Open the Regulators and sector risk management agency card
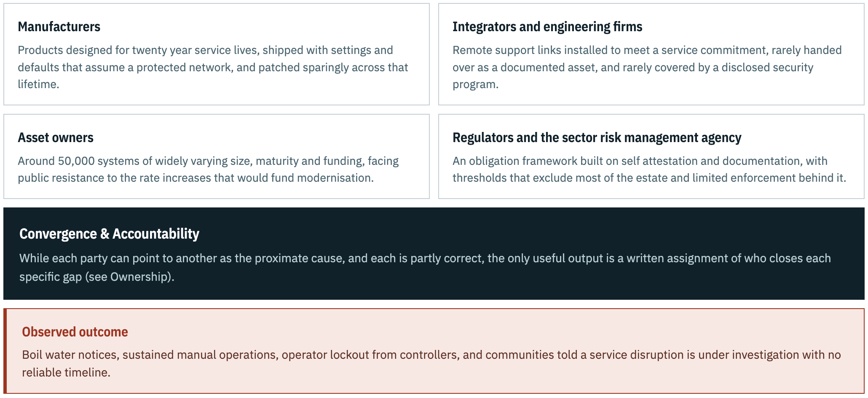 pyautogui.click(x=651, y=156)
